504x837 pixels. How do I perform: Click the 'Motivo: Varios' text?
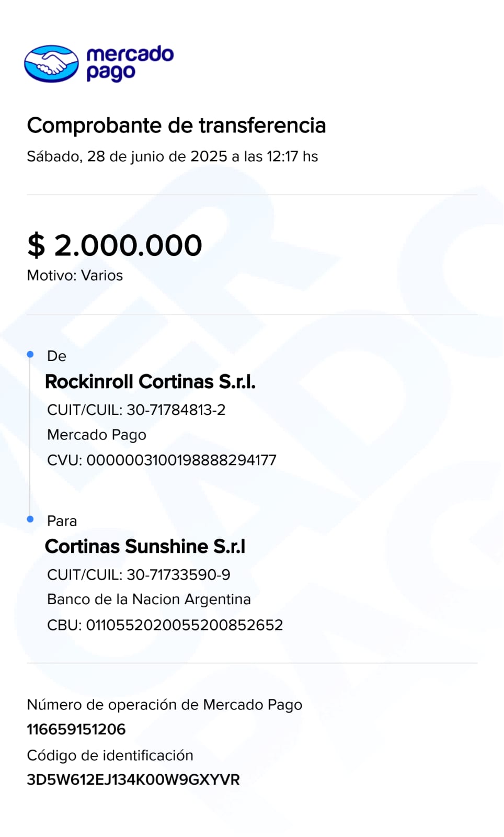75,276
